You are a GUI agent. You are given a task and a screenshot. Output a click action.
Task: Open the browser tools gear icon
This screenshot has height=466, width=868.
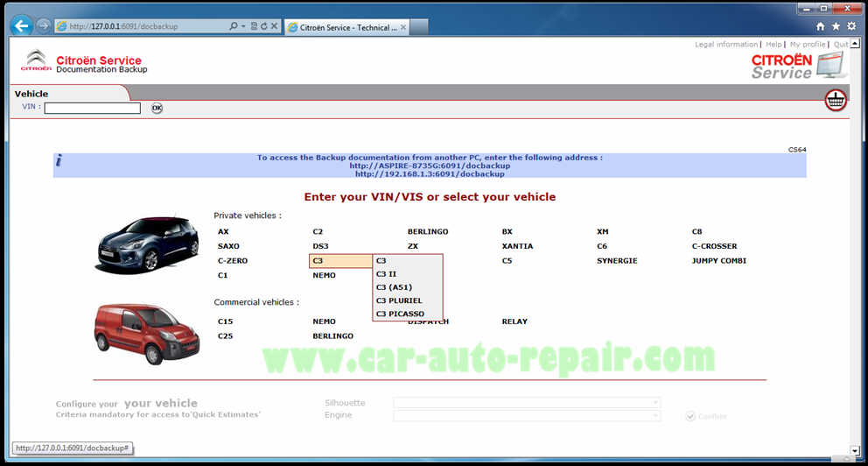(851, 26)
